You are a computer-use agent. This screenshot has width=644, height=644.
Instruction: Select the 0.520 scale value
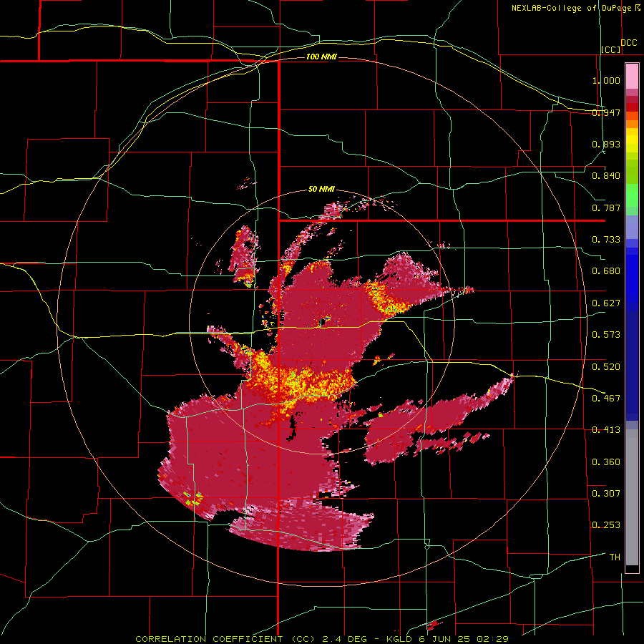(x=606, y=367)
